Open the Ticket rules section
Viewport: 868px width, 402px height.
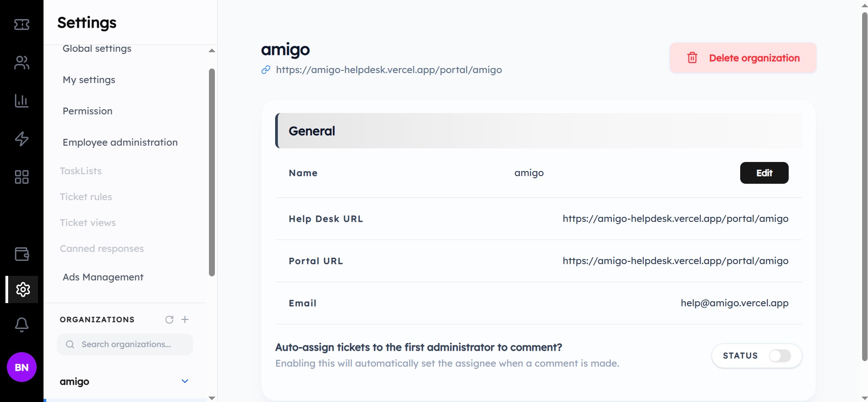tap(87, 196)
